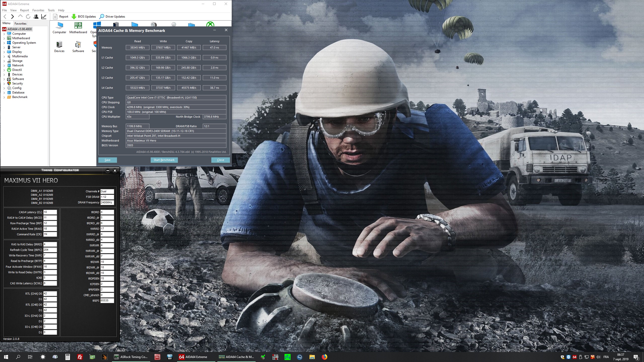
Task: Open Firefox from the taskbar
Action: (325, 357)
